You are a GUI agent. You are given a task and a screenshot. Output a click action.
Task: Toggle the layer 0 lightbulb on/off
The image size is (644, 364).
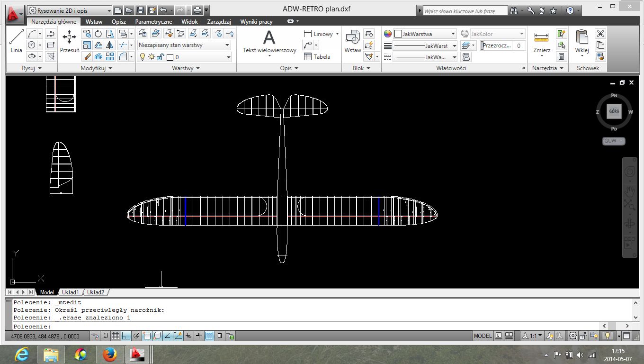pos(142,57)
